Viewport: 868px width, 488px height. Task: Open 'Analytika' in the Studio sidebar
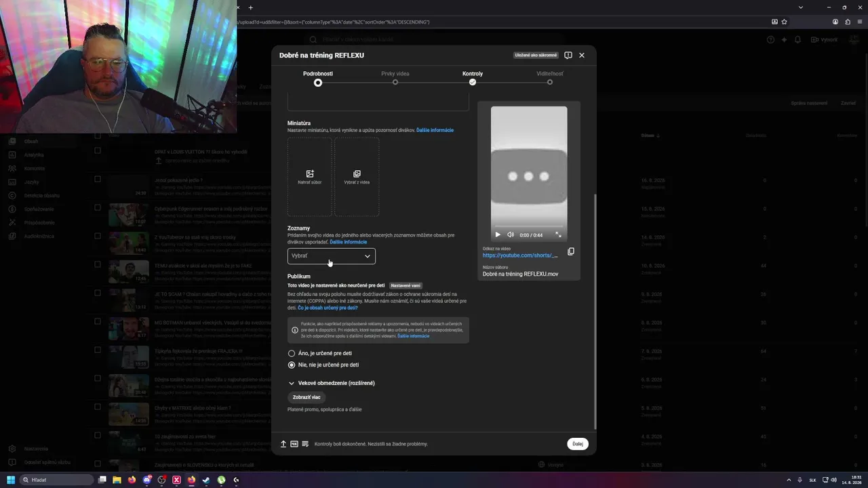tap(34, 155)
